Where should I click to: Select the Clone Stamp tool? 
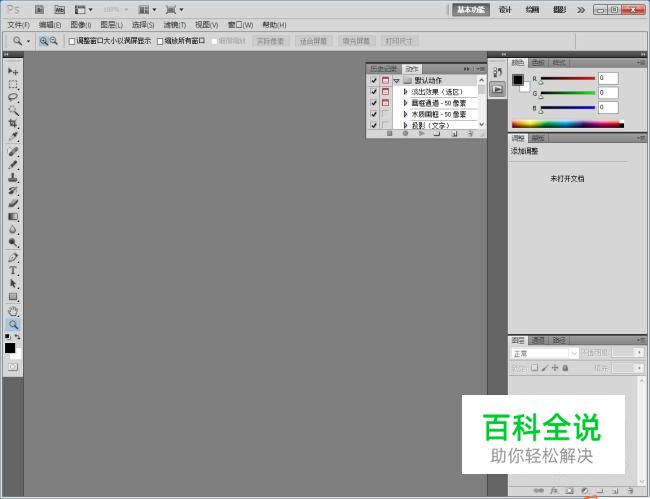pyautogui.click(x=12, y=177)
